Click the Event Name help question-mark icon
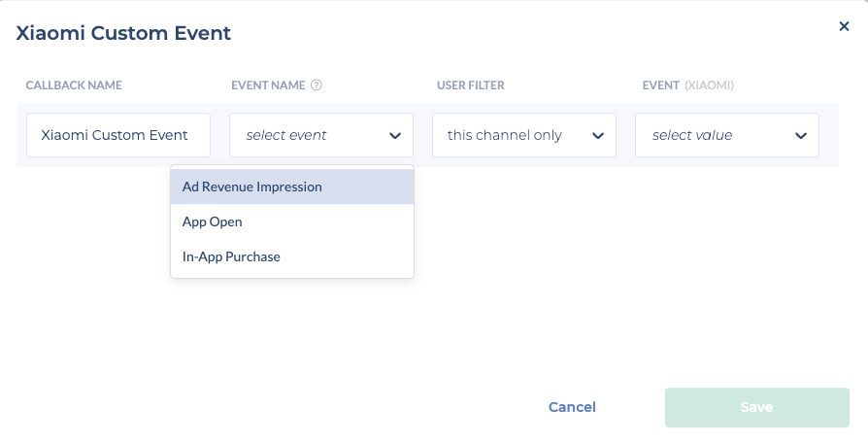This screenshot has height=442, width=868. click(317, 85)
